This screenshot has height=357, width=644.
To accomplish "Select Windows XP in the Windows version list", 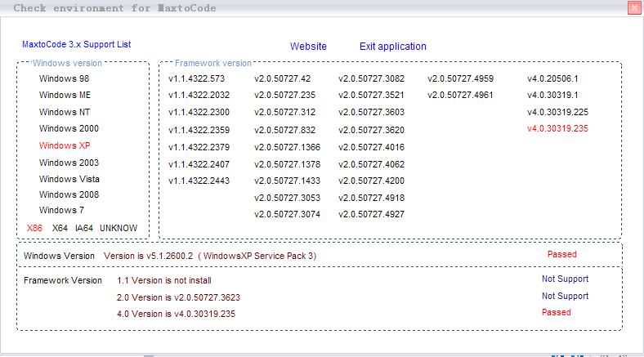I will 64,145.
